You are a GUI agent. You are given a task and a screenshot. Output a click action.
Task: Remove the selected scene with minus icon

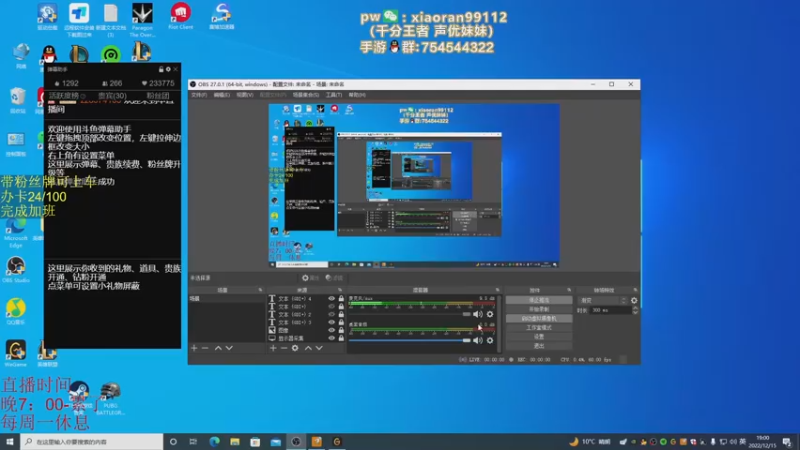205,348
